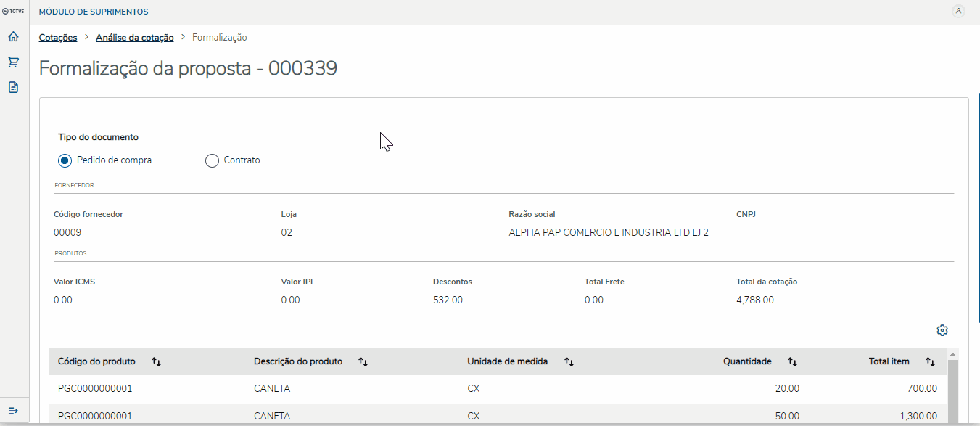Sort by Descrição do produto
This screenshot has width=980, height=426.
click(x=363, y=361)
